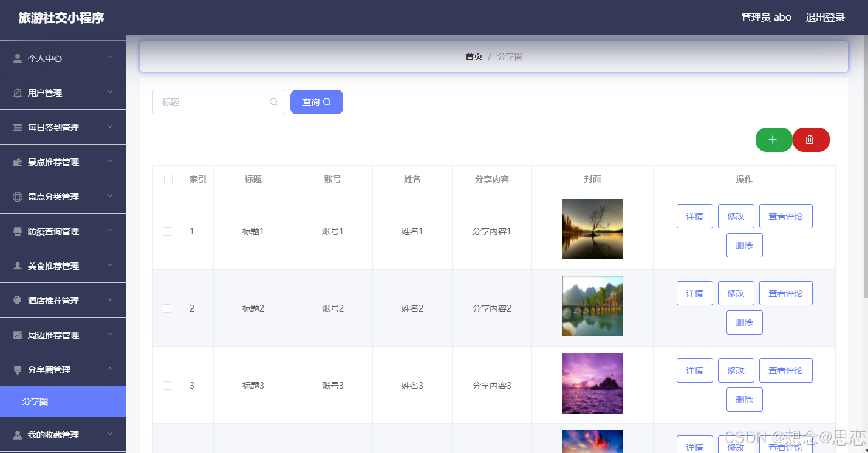This screenshot has height=453, width=868.
Task: Click the chart icon beside 周边推荐管理
Action: pos(18,335)
